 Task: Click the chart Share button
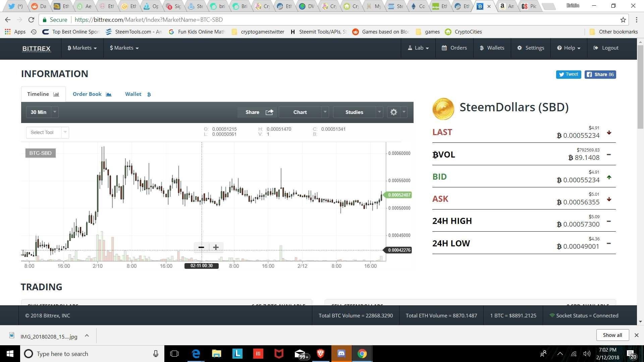pos(257,112)
